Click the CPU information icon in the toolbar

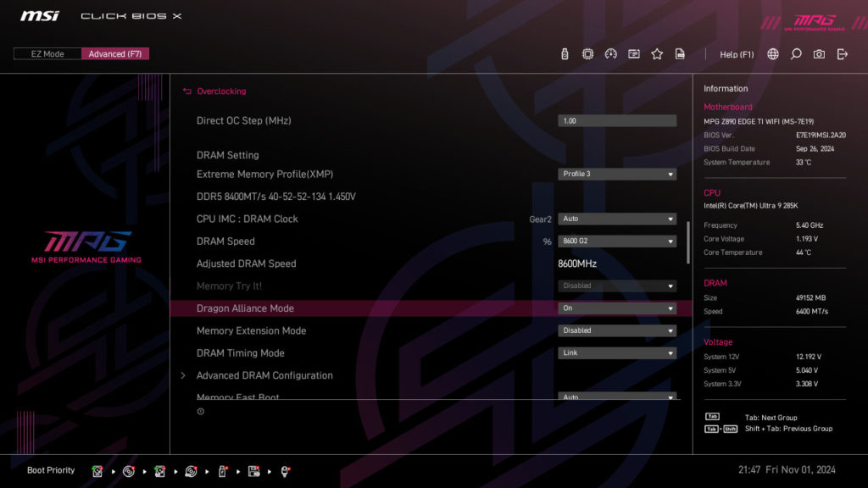pos(587,53)
